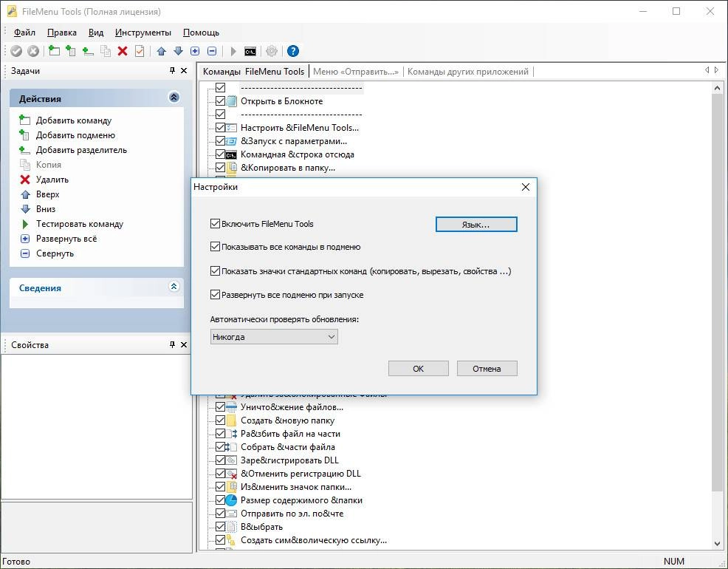Image resolution: width=728 pixels, height=569 pixels.
Task: Click the test command play toolbar icon
Action: click(233, 51)
